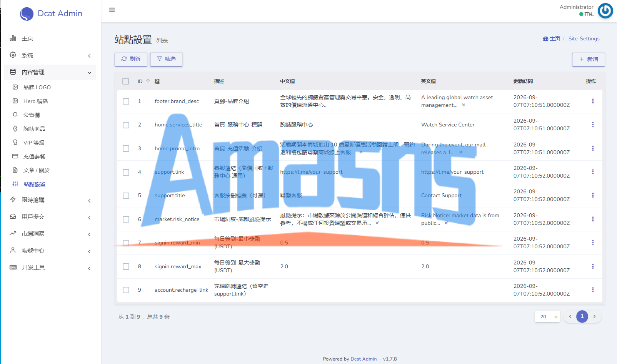Expand the 限時搶購 sidebar menu
Screen dimensions: 617x364
[50, 200]
